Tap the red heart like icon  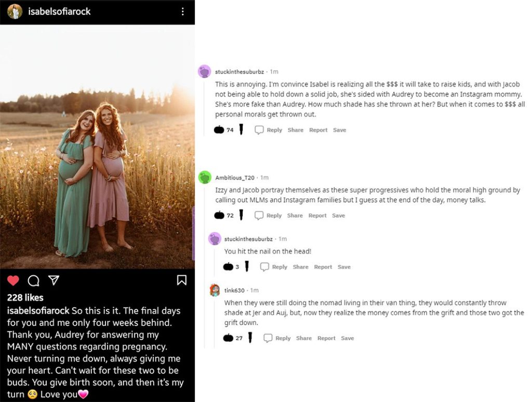point(14,280)
